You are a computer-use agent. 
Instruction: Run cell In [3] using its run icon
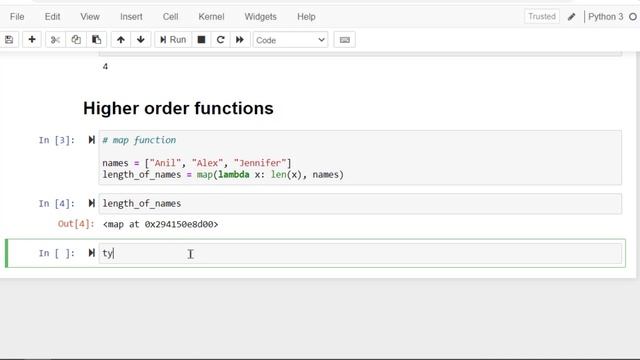coord(91,140)
